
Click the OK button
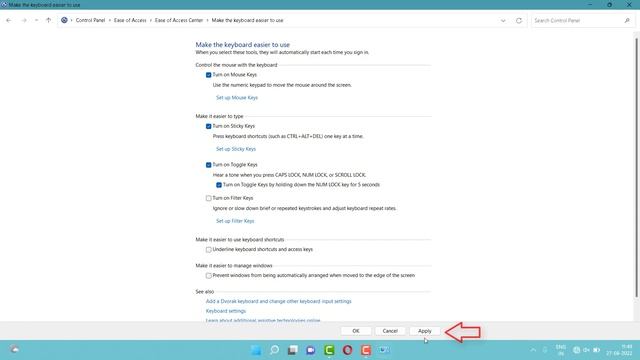coord(356,331)
